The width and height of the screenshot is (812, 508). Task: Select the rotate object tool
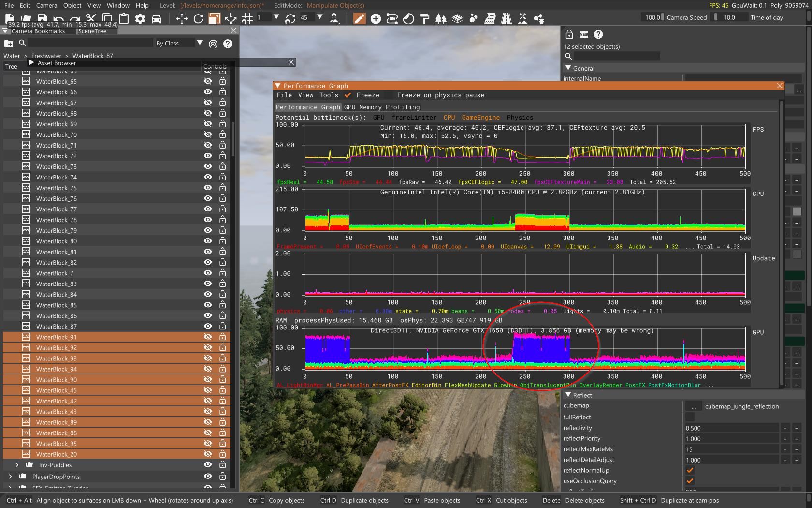tap(198, 19)
